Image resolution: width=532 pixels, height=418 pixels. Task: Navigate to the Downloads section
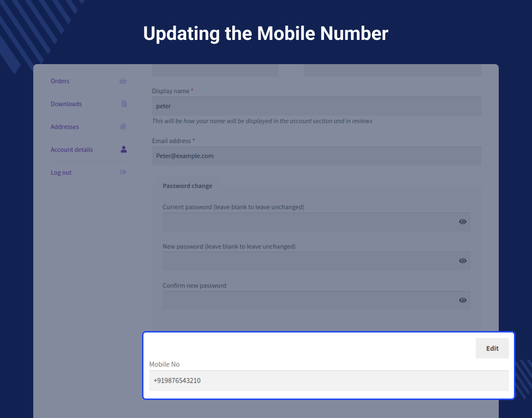click(66, 104)
